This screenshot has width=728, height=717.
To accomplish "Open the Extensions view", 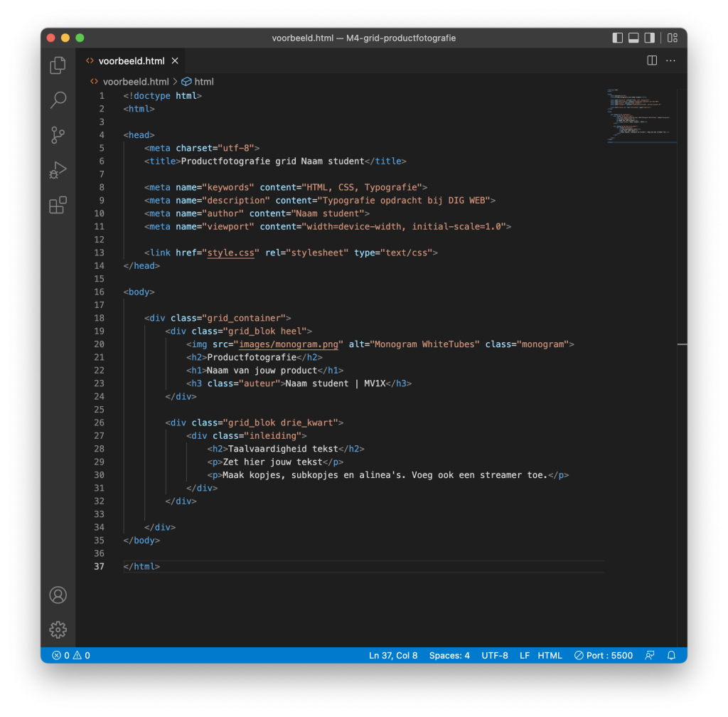I will coord(58,205).
